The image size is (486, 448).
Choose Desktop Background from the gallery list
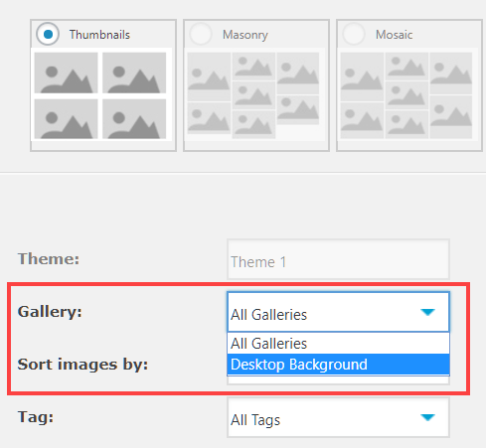(x=338, y=365)
